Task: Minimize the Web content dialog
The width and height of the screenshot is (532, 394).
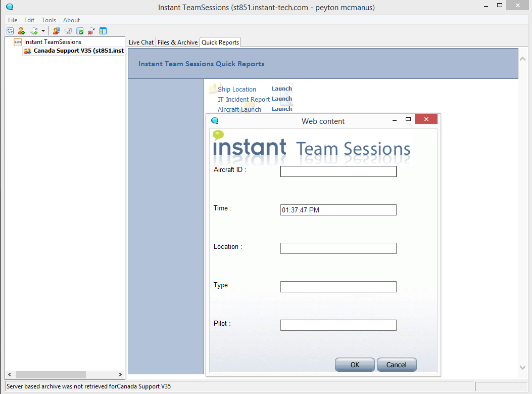Action: pyautogui.click(x=395, y=120)
